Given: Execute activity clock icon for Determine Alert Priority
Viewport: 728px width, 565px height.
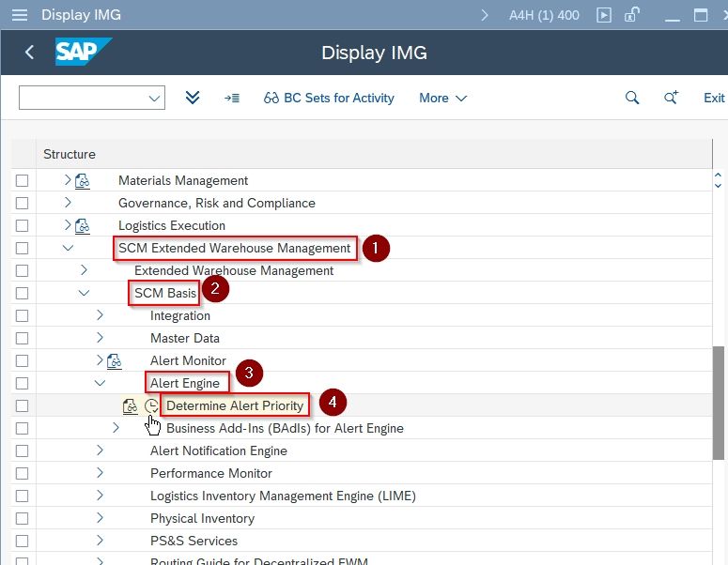Looking at the screenshot, I should click(x=151, y=406).
